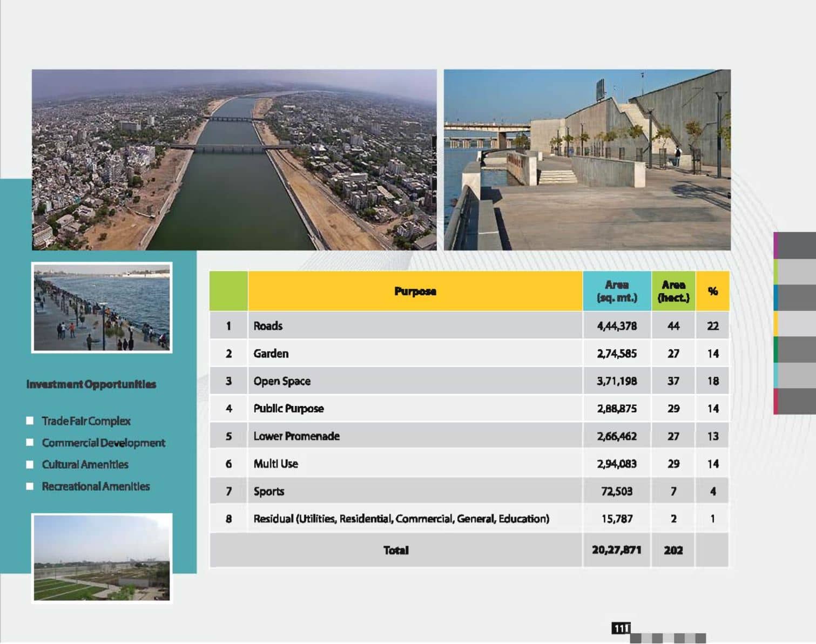816x644 pixels.
Task: Check the Trade Fair Complex box
Action: tap(30, 421)
